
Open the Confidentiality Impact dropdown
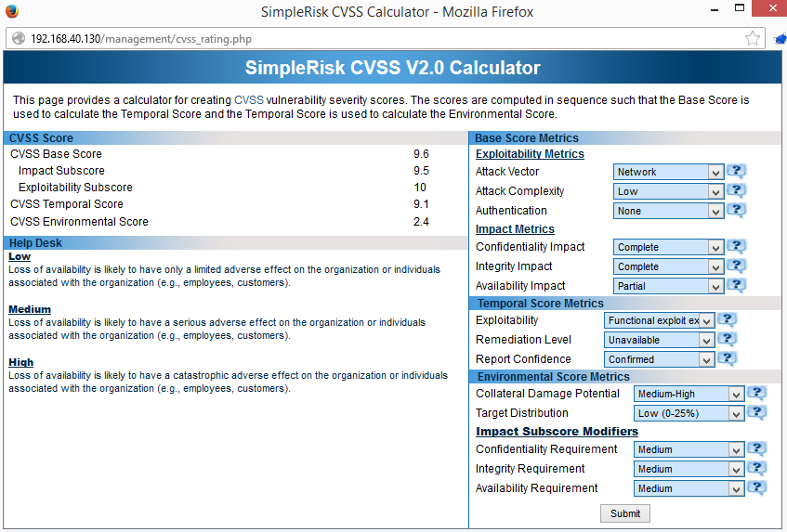coord(668,247)
